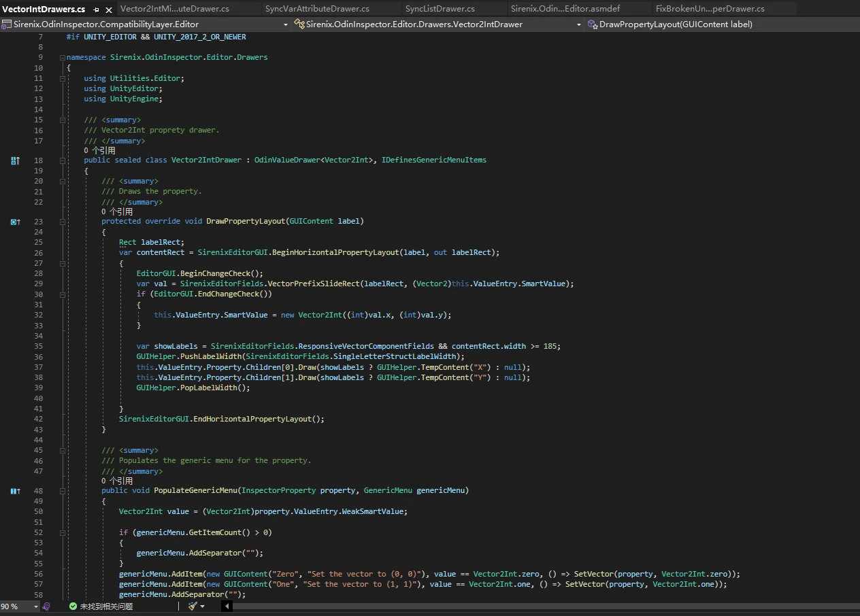Close the VectorIntDrawers.cs tab
Screen dimensions: 860x616
[x=109, y=10]
